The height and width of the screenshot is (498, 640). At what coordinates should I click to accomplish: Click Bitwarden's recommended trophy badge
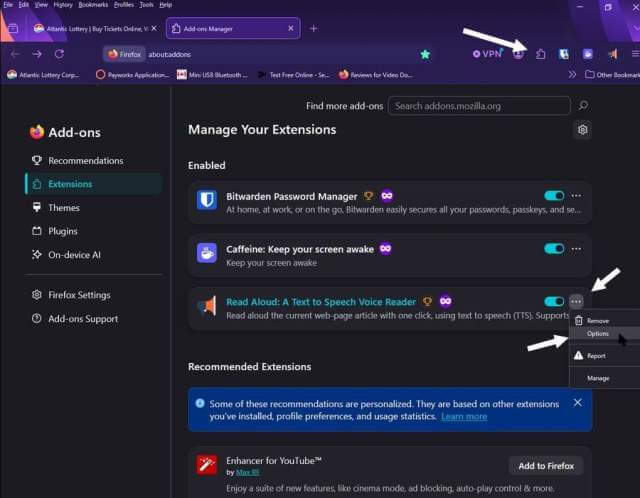(369, 196)
